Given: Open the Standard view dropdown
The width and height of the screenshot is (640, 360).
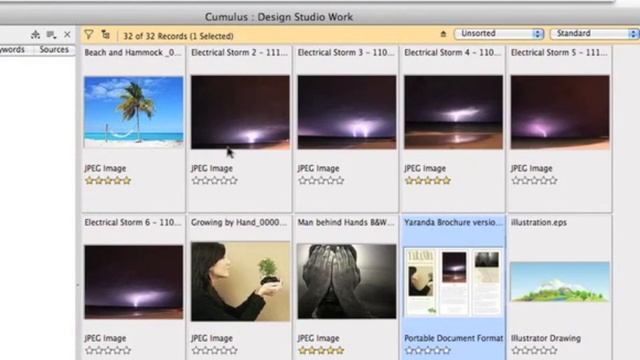Looking at the screenshot, I should (595, 33).
